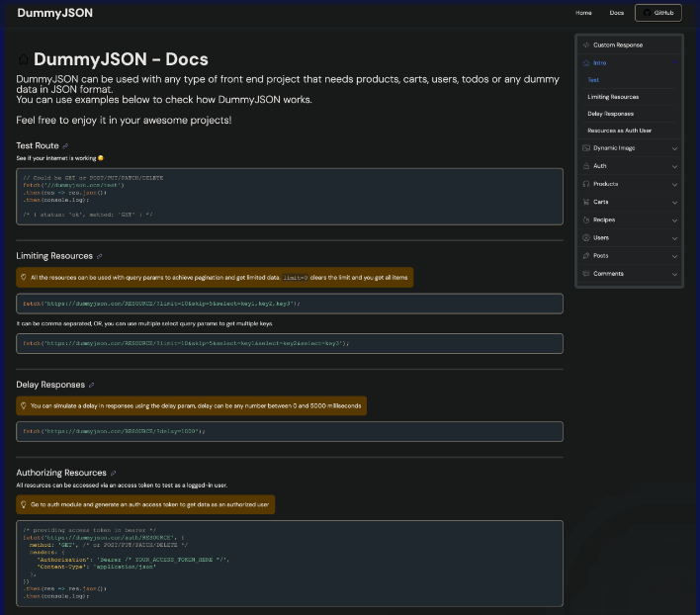The height and width of the screenshot is (615, 700).
Task: Select Limiting Resources in sidebar
Action: point(613,97)
